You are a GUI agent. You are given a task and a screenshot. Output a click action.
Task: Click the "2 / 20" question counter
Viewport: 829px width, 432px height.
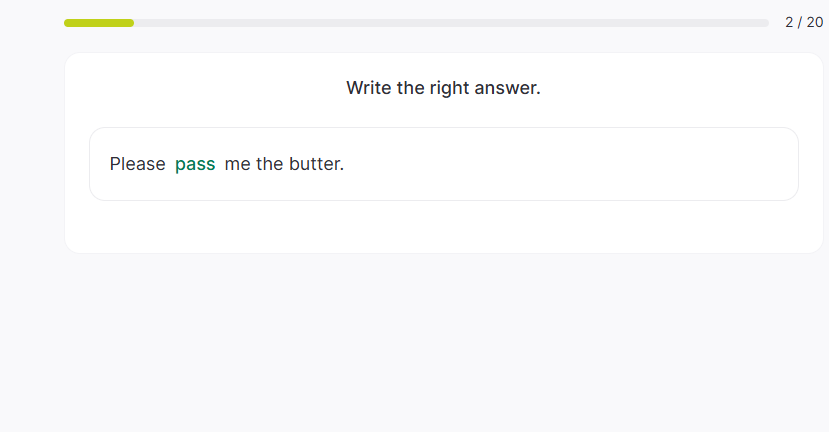(x=803, y=22)
